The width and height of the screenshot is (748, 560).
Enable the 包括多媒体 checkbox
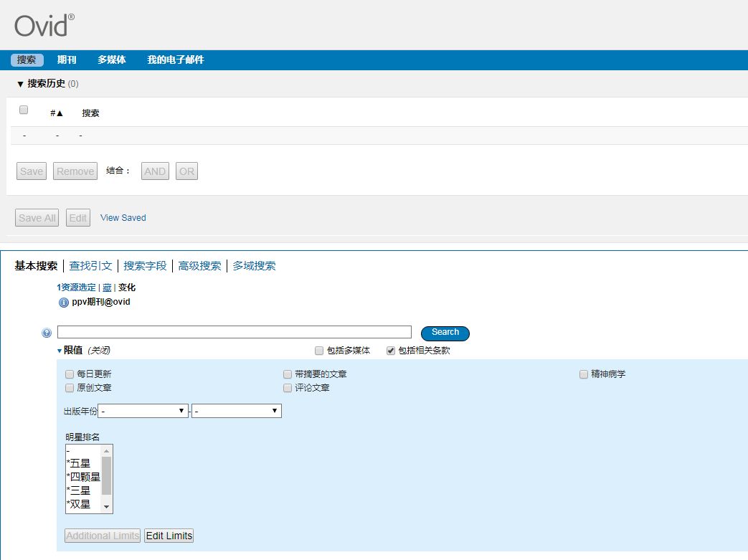coord(319,351)
